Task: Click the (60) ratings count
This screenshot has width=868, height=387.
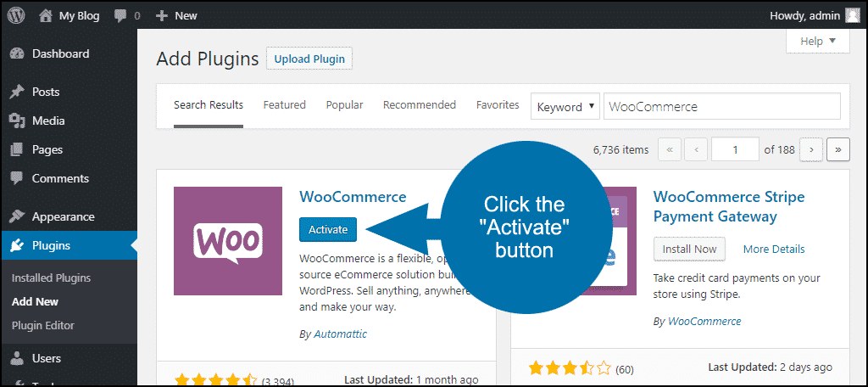Action: pyautogui.click(x=625, y=369)
